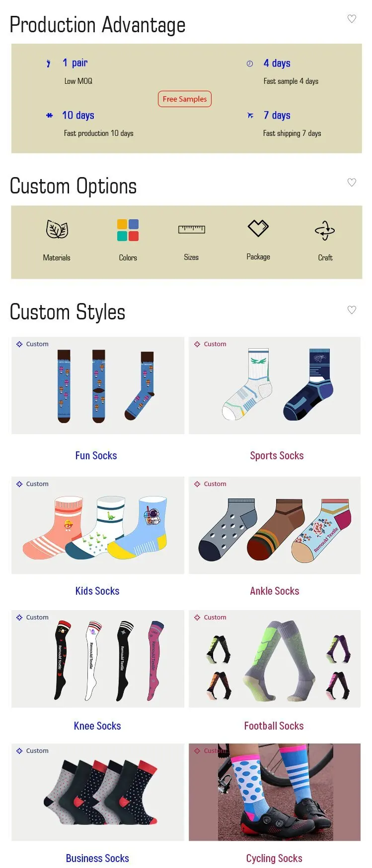Click the Cycling Socks photo
Viewport: 372px width, 868px height.
[x=275, y=792]
